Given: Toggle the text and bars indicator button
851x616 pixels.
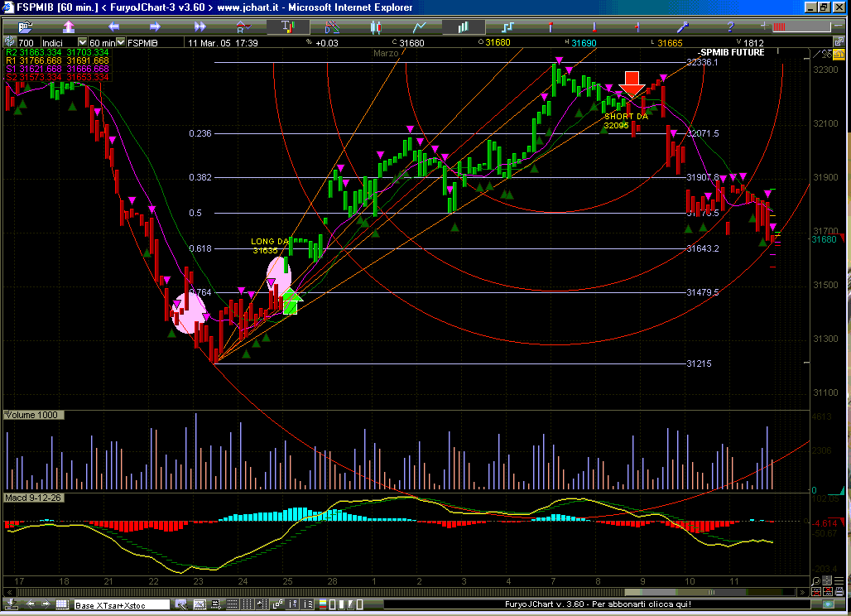Looking at the screenshot, I should coord(287,27).
